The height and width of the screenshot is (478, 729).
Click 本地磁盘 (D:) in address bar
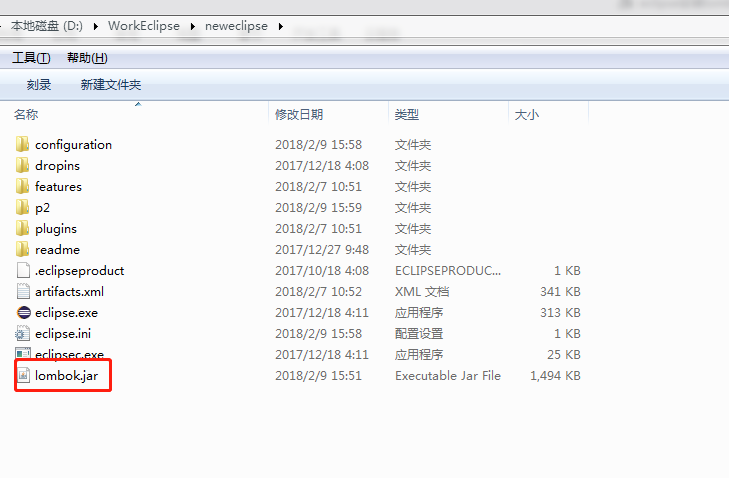point(46,26)
